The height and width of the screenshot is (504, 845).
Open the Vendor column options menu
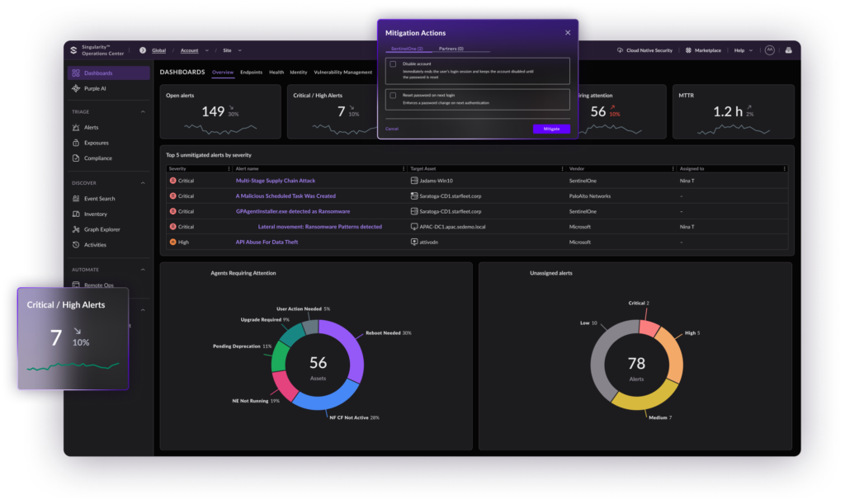[673, 168]
